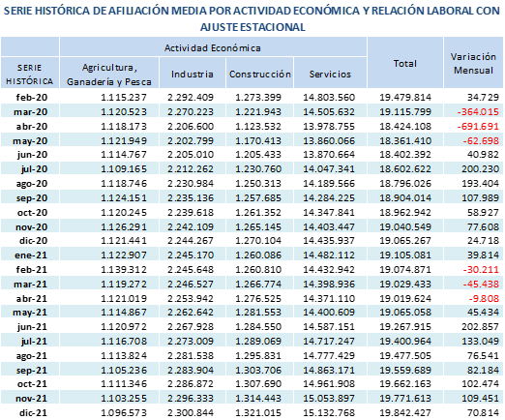This screenshot has height=420, width=505.
Task: Click the red -9.808 variation in abr-21
Action: click(484, 298)
